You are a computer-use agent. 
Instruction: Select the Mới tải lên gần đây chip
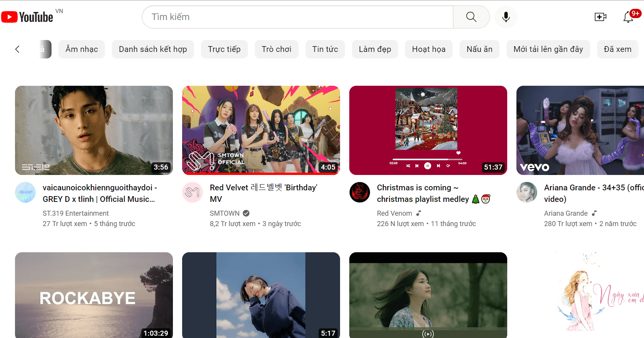[548, 49]
